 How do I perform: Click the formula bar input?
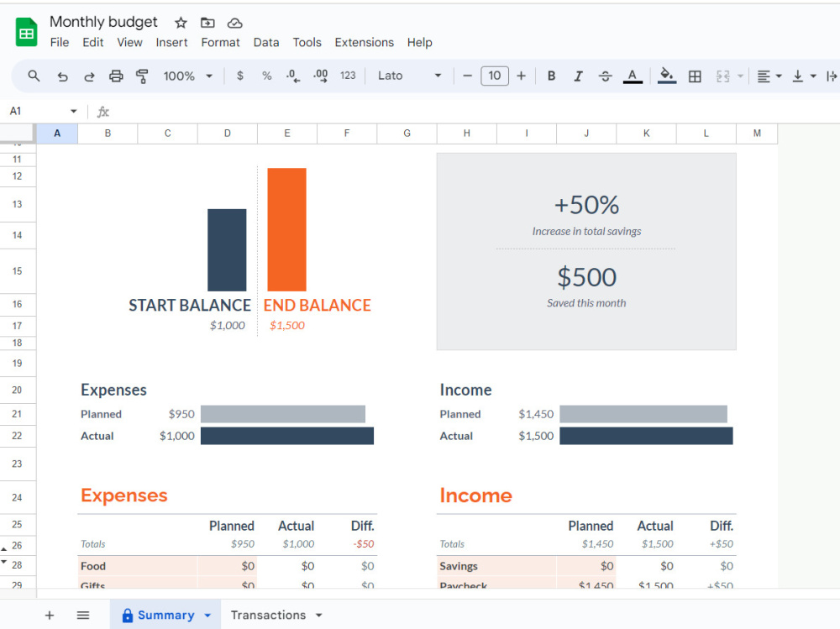pyautogui.click(x=474, y=112)
